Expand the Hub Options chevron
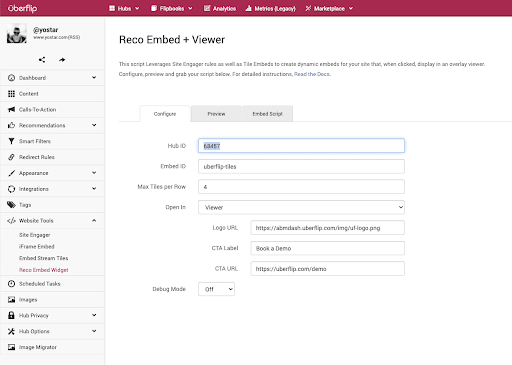This screenshot has height=365, width=512. pyautogui.click(x=94, y=331)
